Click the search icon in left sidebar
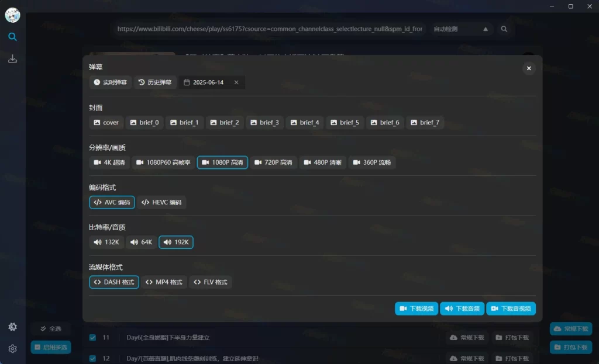Image resolution: width=599 pixels, height=364 pixels. click(12, 37)
